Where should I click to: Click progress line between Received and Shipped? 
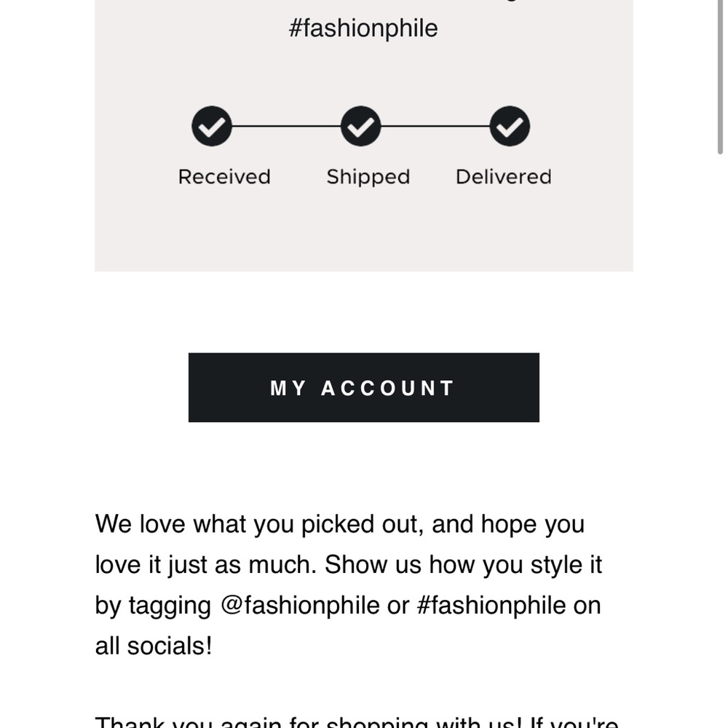pyautogui.click(x=286, y=126)
